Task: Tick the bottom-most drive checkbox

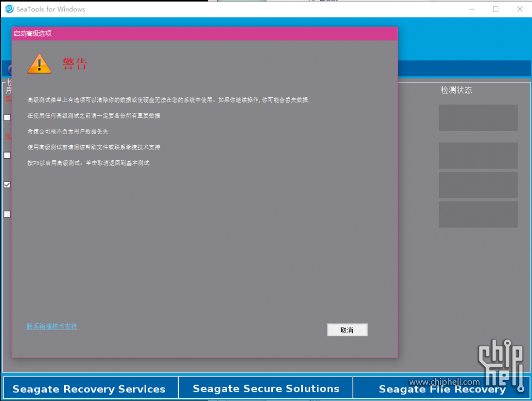Action: pos(7,214)
